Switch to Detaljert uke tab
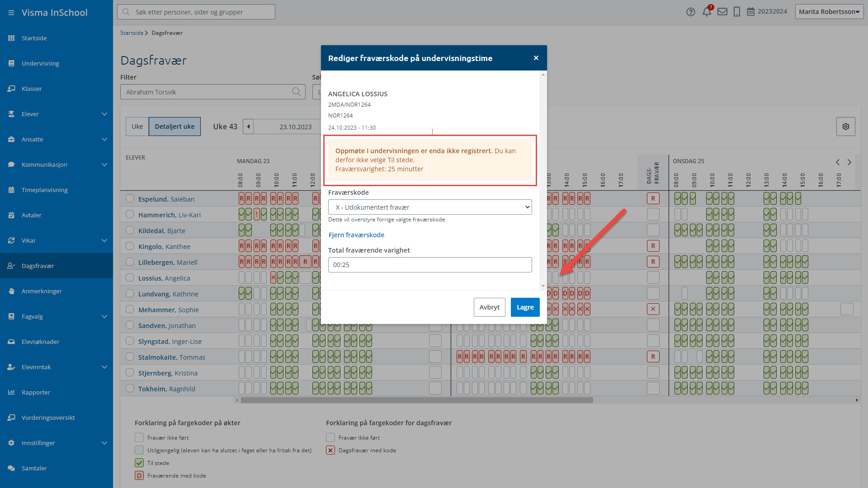The image size is (868, 488). 175,127
